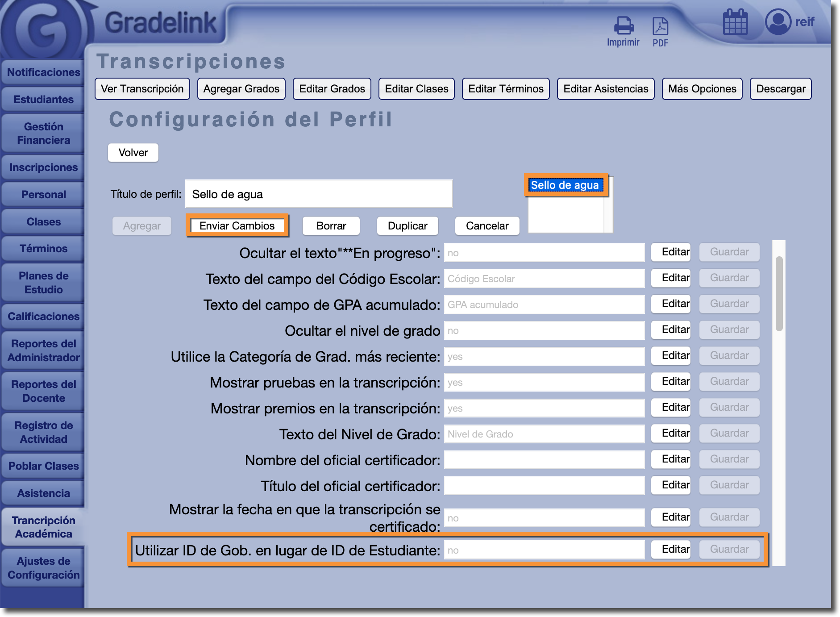This screenshot has width=840, height=617.
Task: Click the Imprimir printer icon
Action: click(624, 26)
